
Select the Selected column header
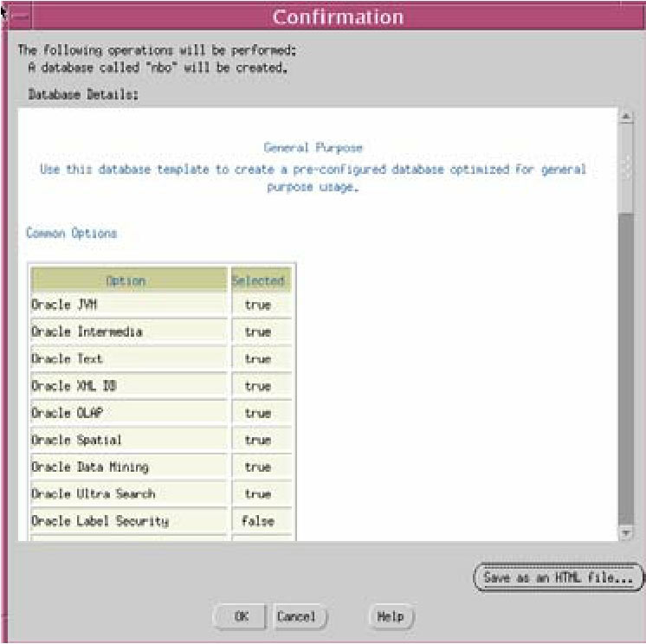tap(258, 280)
